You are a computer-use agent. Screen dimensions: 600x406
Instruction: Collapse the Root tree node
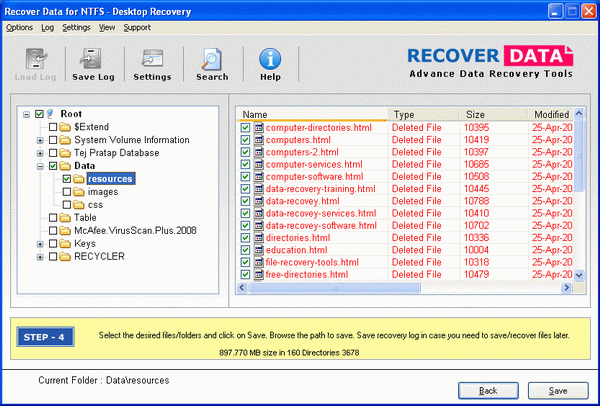[26, 114]
